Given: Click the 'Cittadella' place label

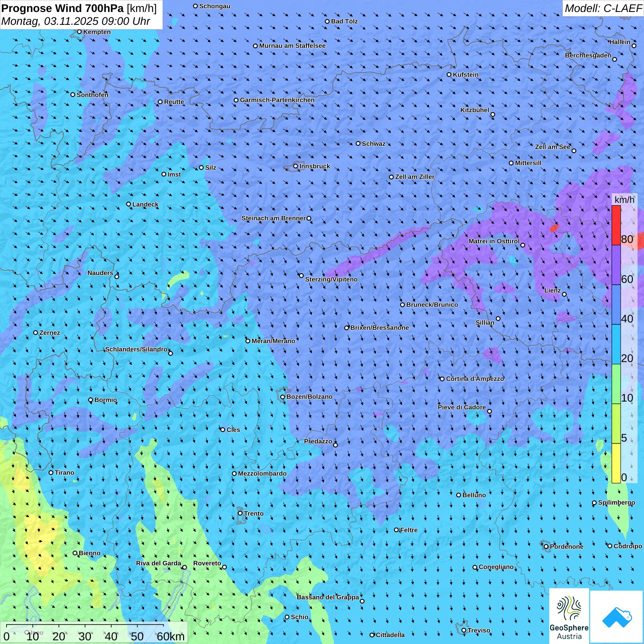Looking at the screenshot, I should click(390, 635).
